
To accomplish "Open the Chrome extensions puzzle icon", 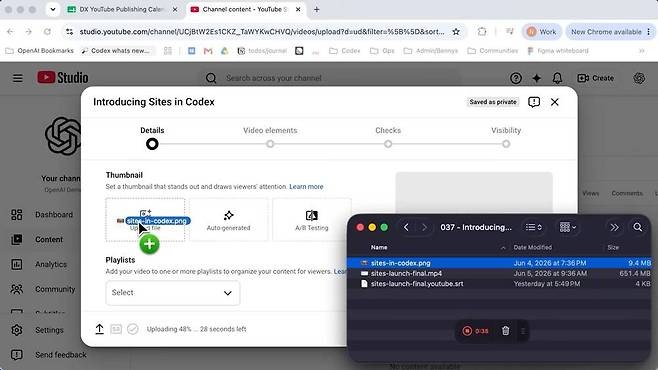I will [482, 32].
